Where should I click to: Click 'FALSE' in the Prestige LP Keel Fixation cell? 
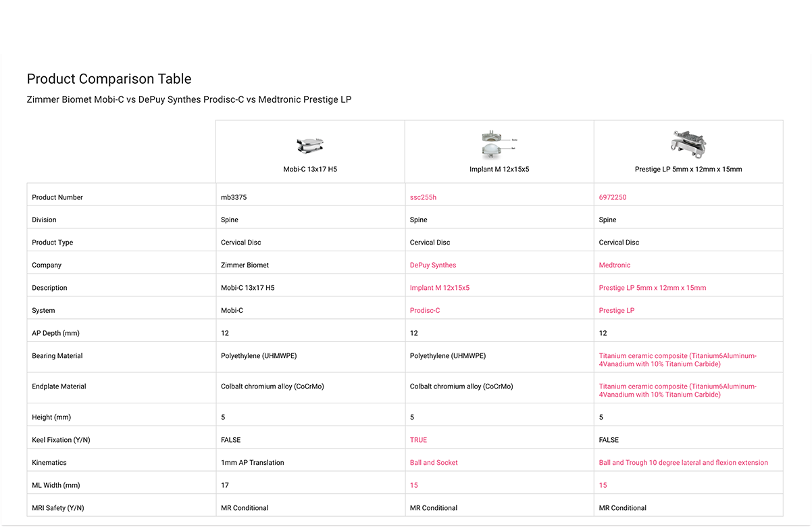[609, 440]
